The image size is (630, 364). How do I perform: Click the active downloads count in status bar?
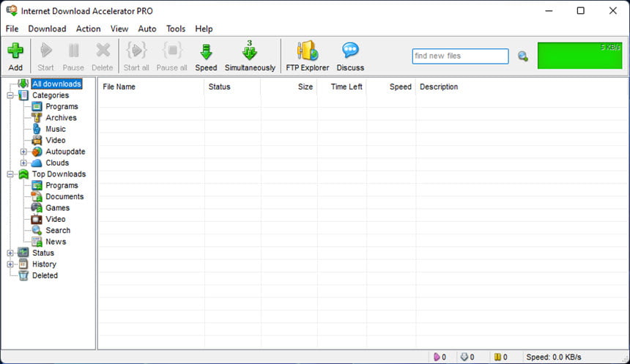pos(440,357)
